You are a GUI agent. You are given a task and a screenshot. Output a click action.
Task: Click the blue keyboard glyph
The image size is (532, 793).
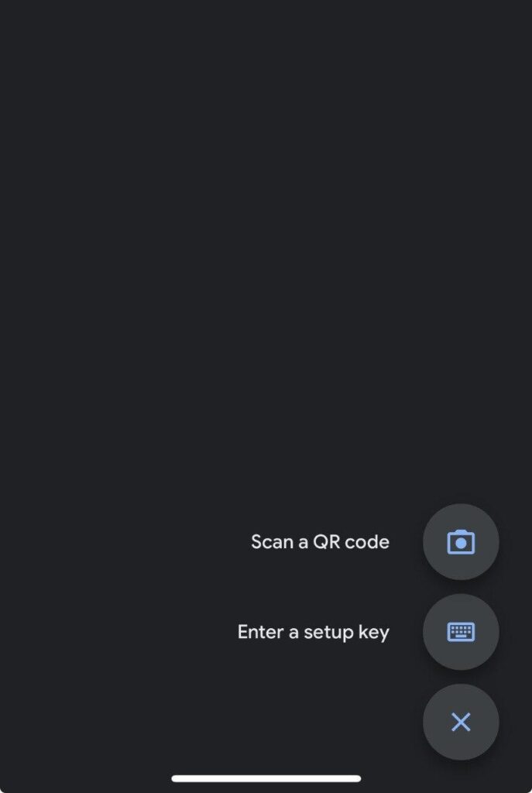pyautogui.click(x=461, y=632)
